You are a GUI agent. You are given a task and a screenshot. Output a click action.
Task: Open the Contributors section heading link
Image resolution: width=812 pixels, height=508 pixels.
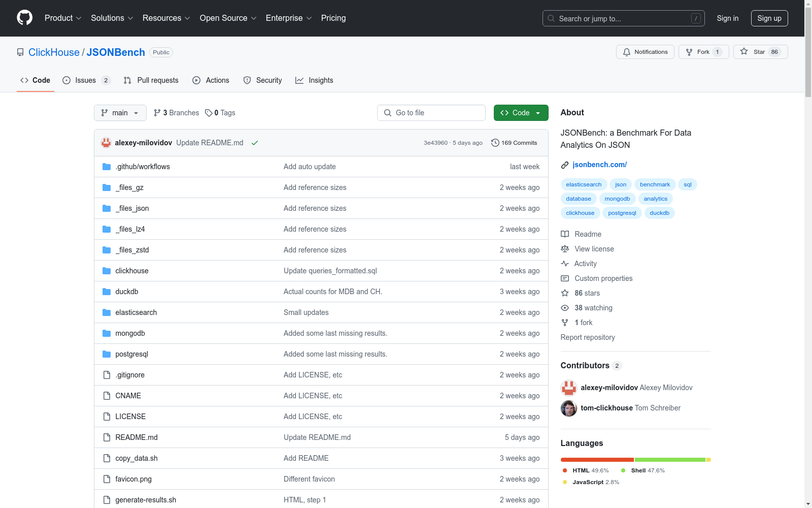click(x=591, y=365)
